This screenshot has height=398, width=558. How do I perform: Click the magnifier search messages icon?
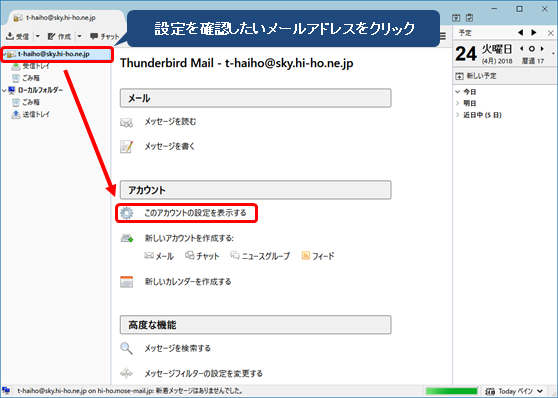click(x=126, y=349)
